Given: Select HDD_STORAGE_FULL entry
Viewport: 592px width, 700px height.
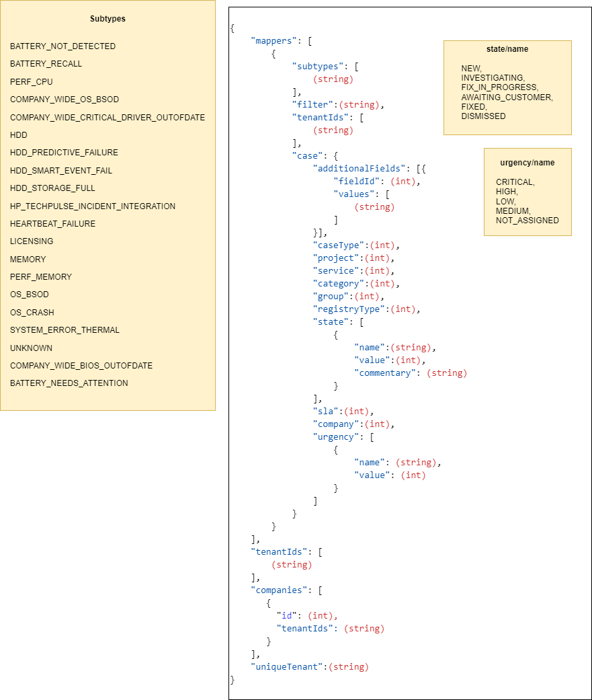Looking at the screenshot, I should click(52, 188).
